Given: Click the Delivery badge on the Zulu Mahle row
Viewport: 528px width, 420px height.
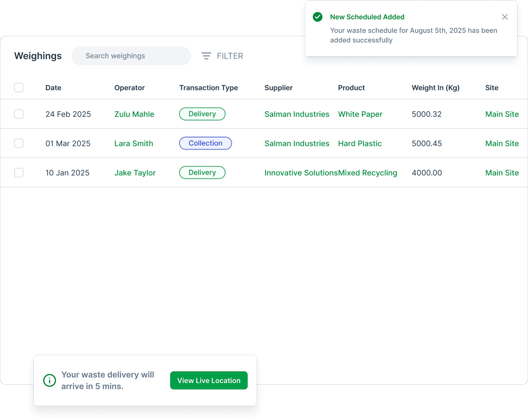Looking at the screenshot, I should [x=202, y=114].
